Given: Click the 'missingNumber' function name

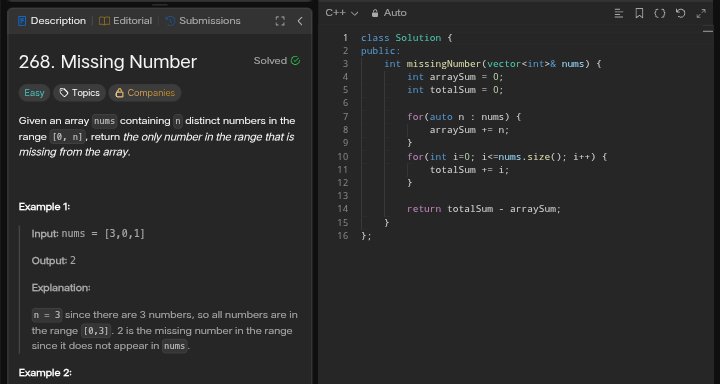Looking at the screenshot, I should point(444,64).
